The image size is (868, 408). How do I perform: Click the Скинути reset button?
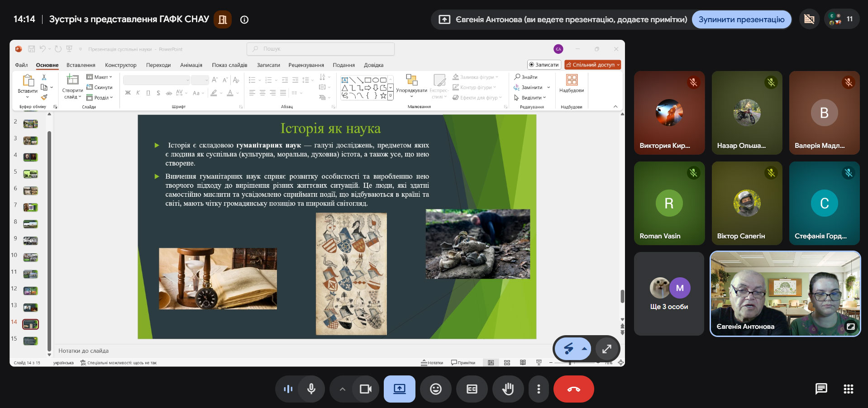tap(100, 87)
